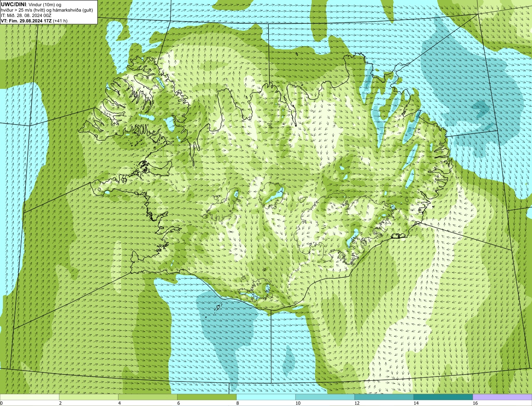Click the '12' label on the wind scale
The width and height of the screenshot is (532, 406).
[357, 403]
